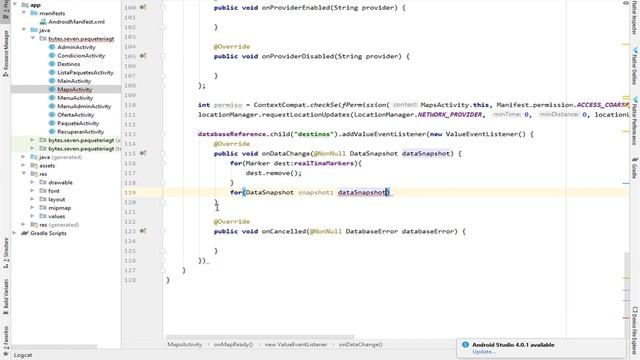Click the override gutter icon beside onDataChange
Screen dimensions: 640x360
pos(143,153)
